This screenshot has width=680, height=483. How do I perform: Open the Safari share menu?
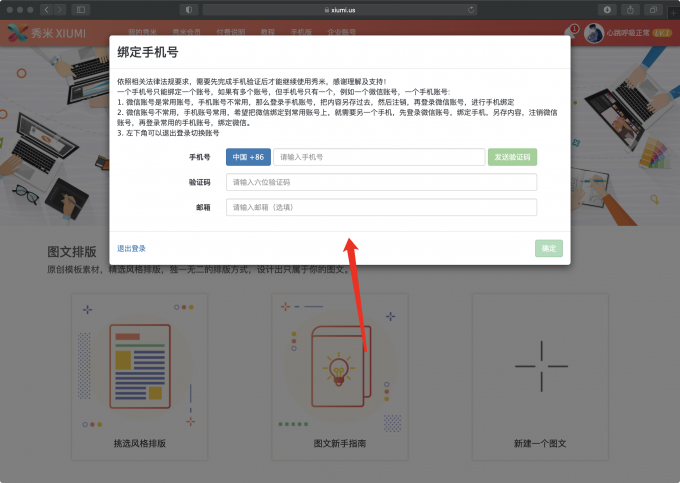pyautogui.click(x=630, y=10)
